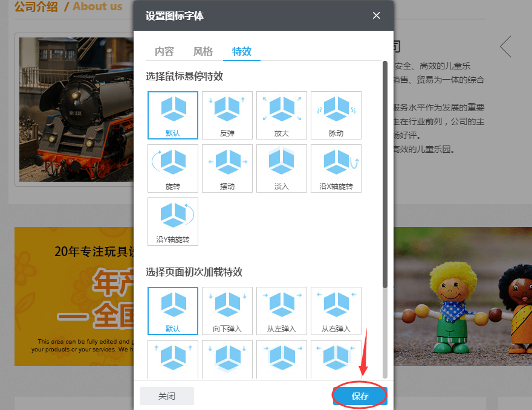Close the 设置图标字体 dialog with X
This screenshot has width=532, height=410.
click(376, 16)
